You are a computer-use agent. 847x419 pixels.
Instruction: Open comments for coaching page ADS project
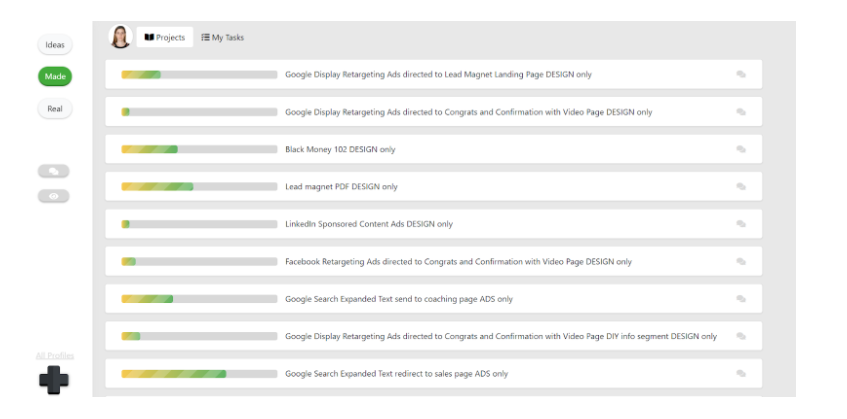pos(741,299)
